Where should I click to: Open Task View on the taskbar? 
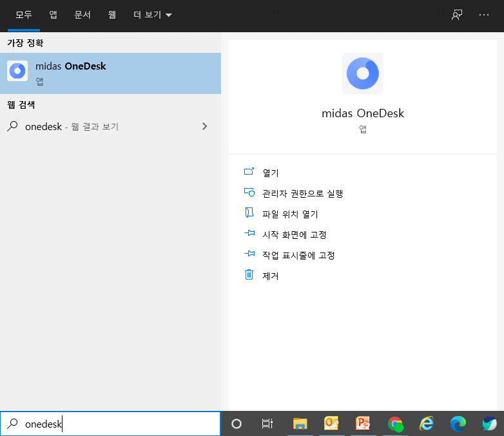(x=267, y=423)
